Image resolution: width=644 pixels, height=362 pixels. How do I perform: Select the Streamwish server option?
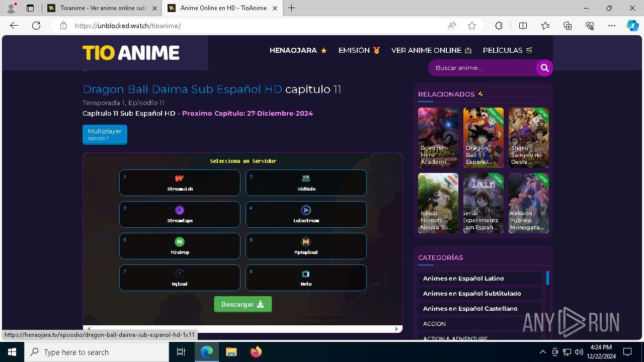tap(180, 183)
